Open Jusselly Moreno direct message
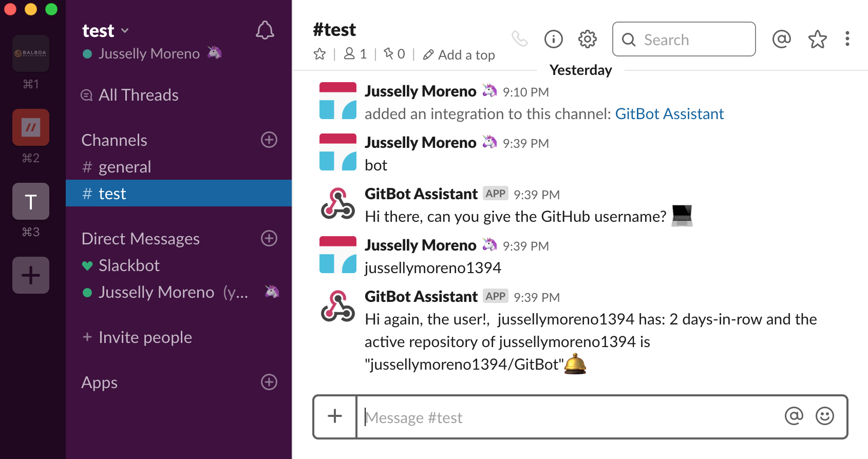868x459 pixels. [x=179, y=292]
